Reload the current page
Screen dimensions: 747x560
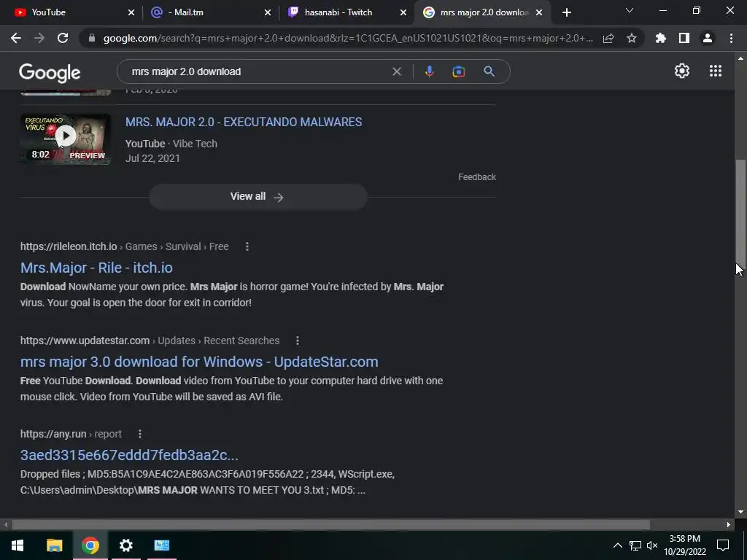pos(63,38)
